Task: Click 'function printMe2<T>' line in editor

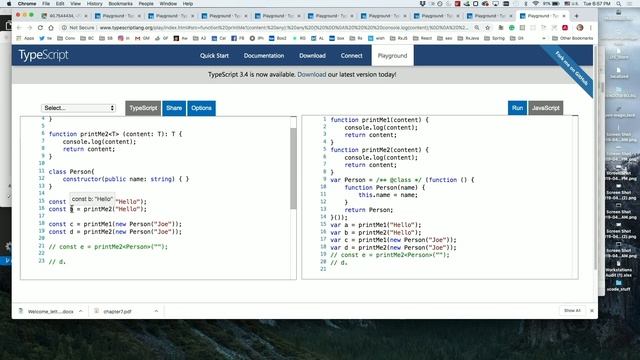Action: 116,134
